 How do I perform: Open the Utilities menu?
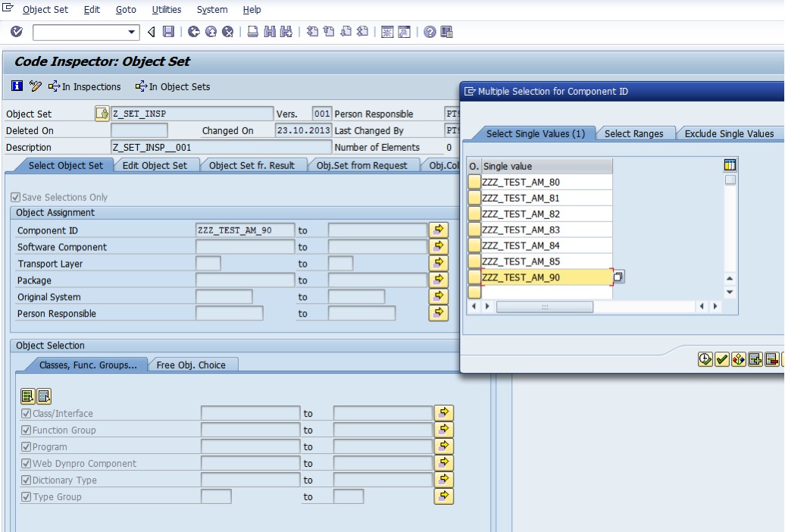coord(166,10)
